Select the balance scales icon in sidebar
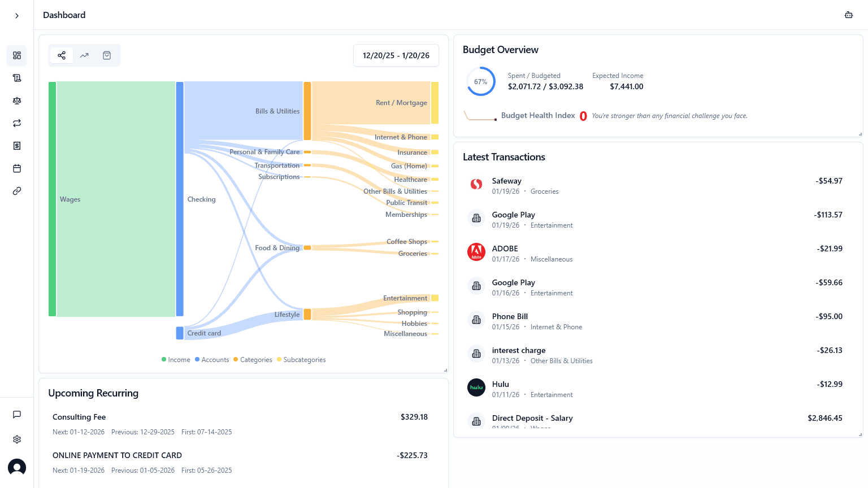The image size is (868, 488). pyautogui.click(x=16, y=101)
